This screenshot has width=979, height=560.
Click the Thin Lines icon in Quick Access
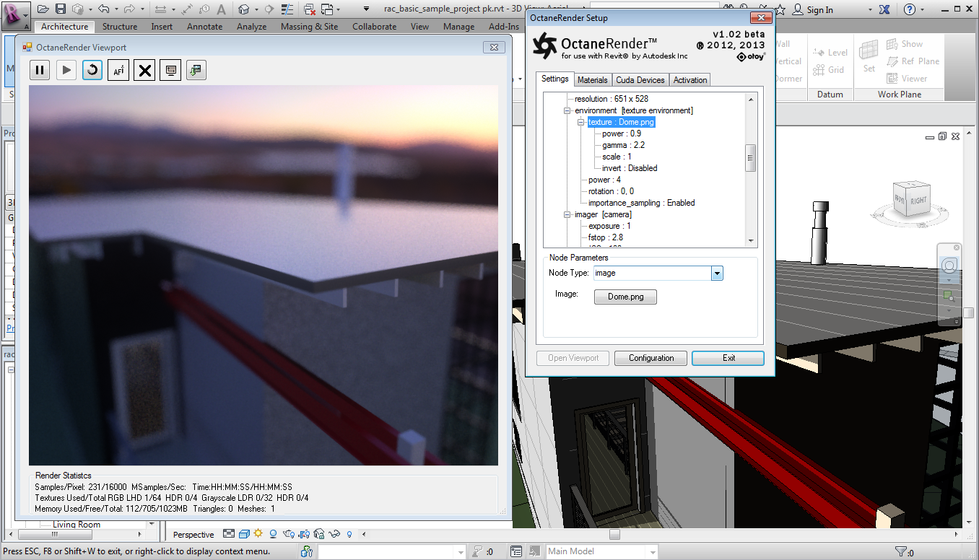288,9
